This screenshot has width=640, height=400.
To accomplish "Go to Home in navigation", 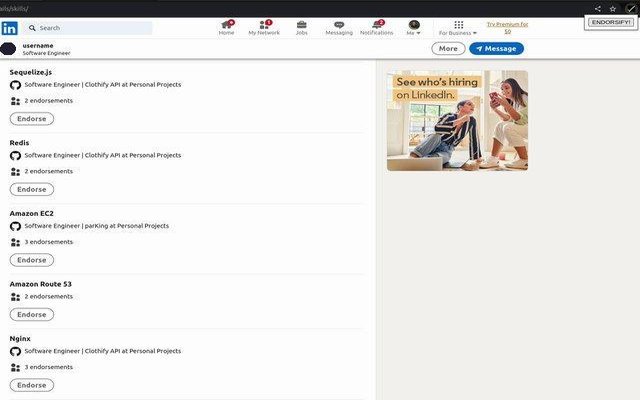I will 227,28.
